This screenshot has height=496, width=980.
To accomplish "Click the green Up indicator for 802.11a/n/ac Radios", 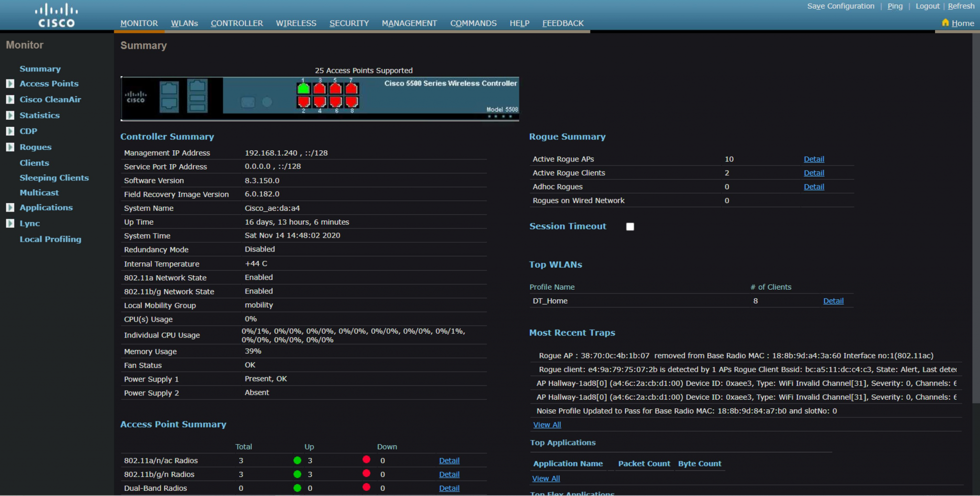I will tap(297, 460).
